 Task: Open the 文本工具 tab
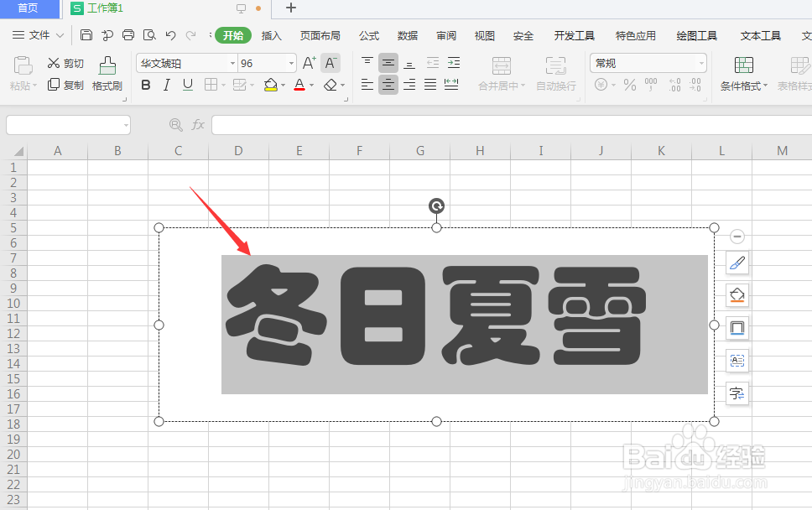tap(760, 36)
